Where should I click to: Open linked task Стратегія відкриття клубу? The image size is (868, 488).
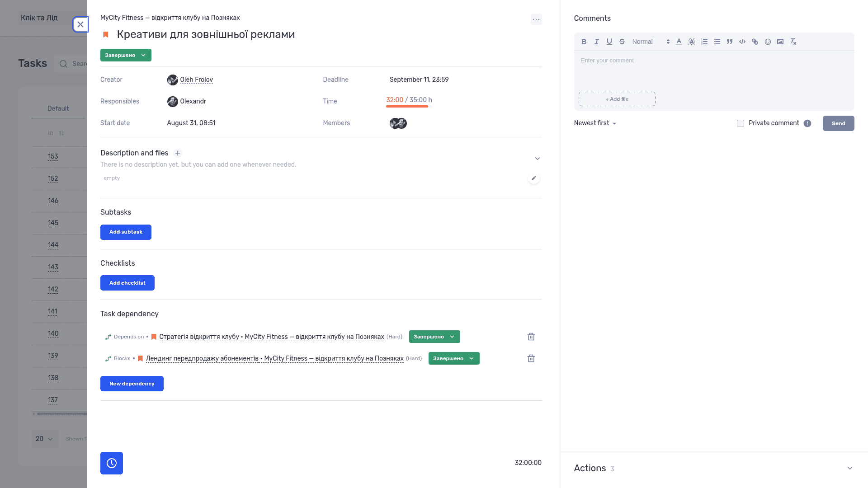pyautogui.click(x=272, y=337)
